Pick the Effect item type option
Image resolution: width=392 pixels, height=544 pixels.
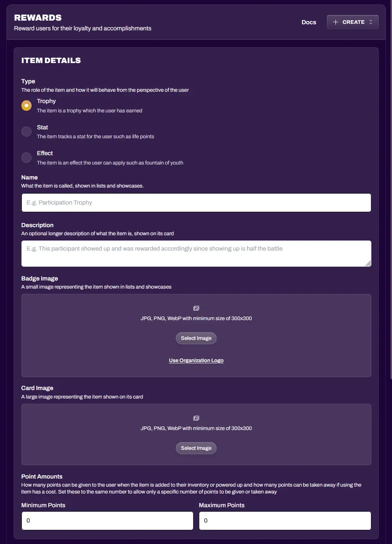point(26,158)
